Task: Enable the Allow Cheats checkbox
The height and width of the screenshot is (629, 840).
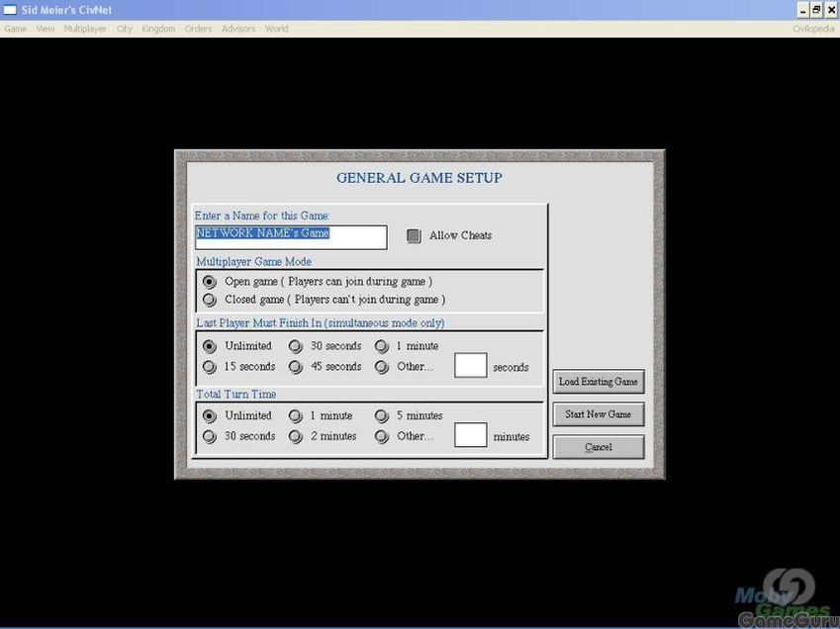Action: coord(414,236)
